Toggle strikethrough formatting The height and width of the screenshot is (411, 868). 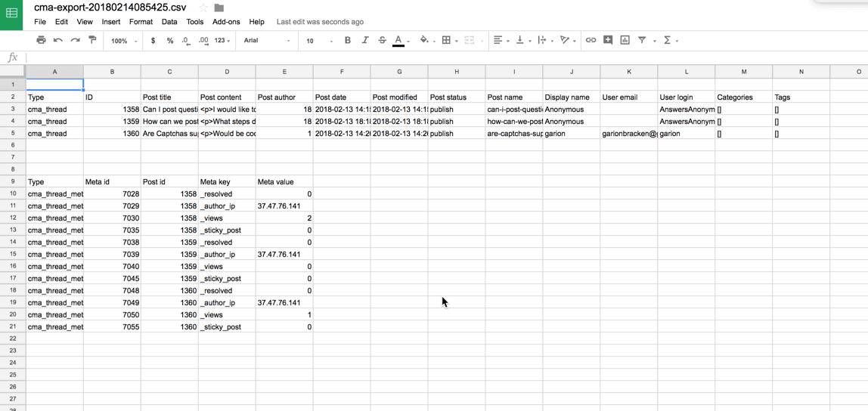(382, 40)
